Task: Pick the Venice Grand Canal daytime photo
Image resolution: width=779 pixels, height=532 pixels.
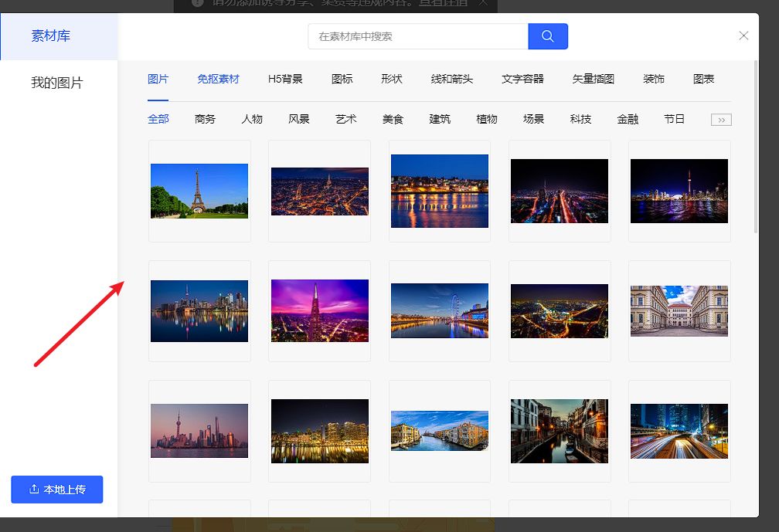Action: click(x=440, y=431)
